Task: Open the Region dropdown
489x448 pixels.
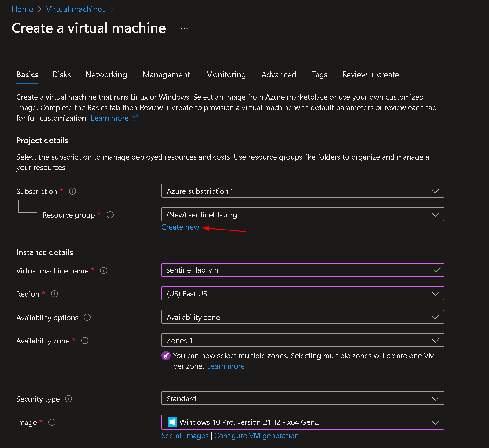Action: (303, 293)
